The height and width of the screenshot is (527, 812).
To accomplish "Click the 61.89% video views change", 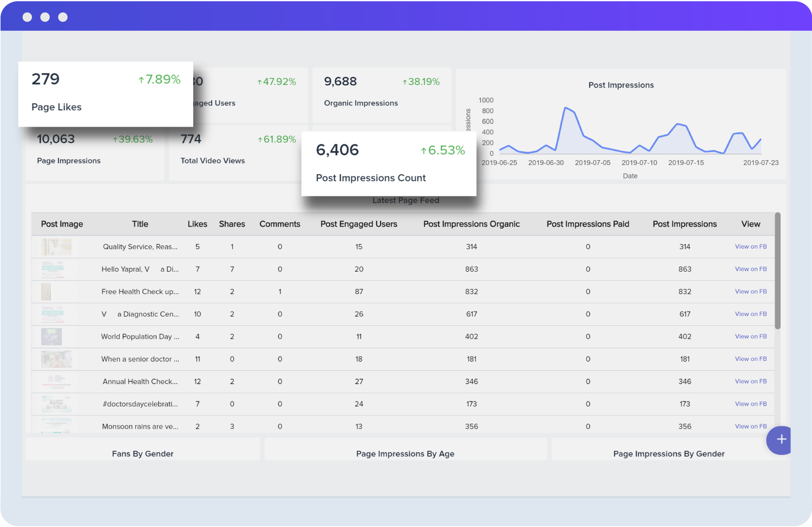I will pyautogui.click(x=277, y=140).
